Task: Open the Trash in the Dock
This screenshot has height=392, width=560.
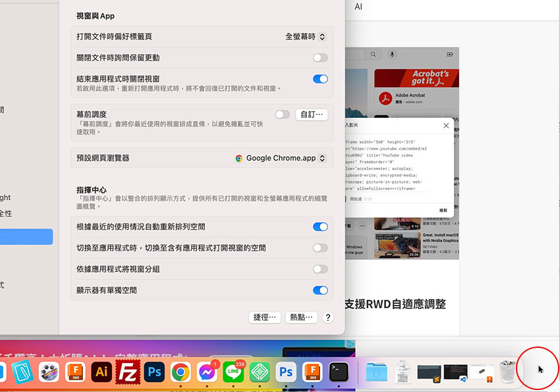Action: click(x=507, y=372)
